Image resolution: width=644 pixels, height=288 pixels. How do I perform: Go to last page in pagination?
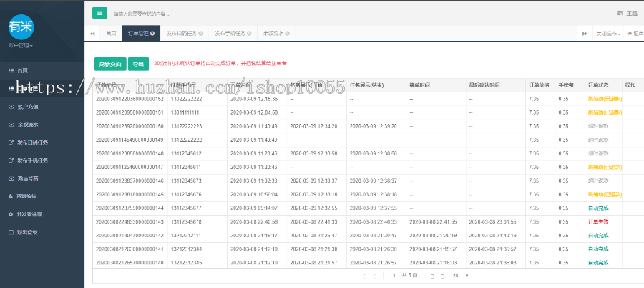tap(442, 276)
